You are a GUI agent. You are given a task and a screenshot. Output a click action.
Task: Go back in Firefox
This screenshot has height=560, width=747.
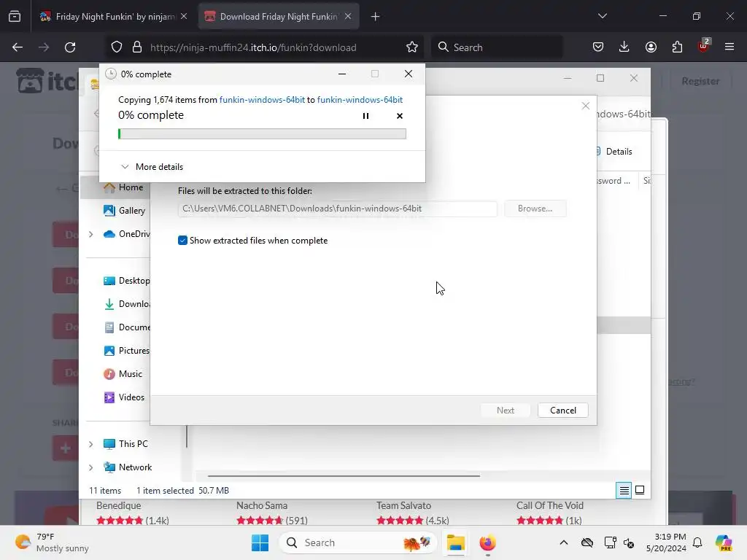(18, 47)
